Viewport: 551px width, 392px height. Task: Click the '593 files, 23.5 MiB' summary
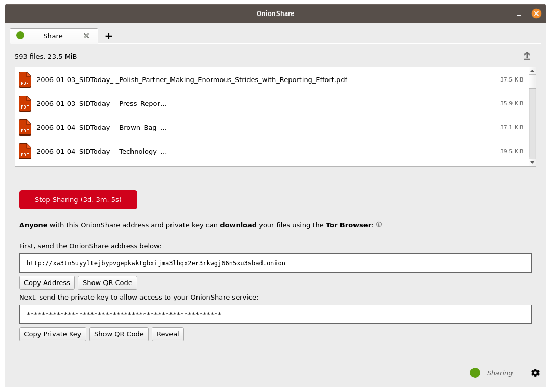click(46, 57)
